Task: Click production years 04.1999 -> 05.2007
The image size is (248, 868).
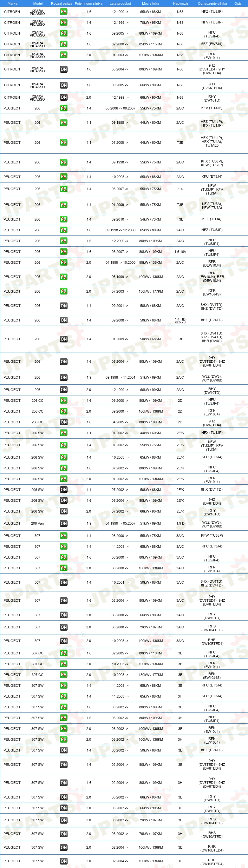Action: [121, 524]
